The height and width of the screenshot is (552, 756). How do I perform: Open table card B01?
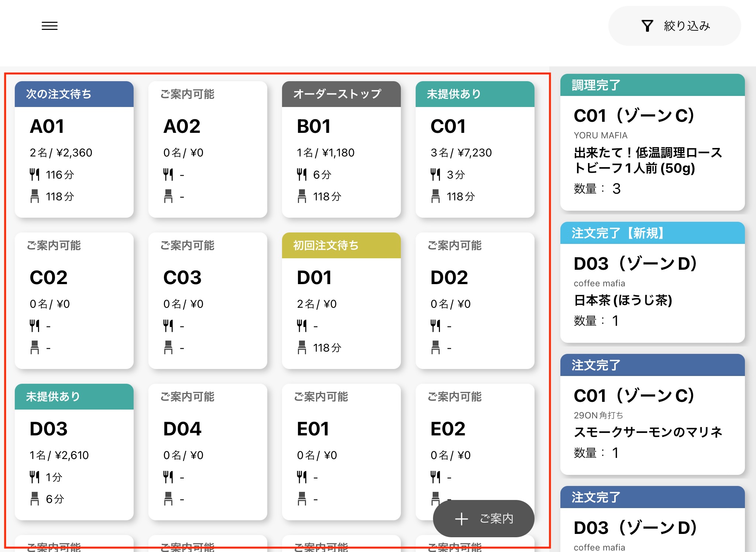pyautogui.click(x=341, y=149)
